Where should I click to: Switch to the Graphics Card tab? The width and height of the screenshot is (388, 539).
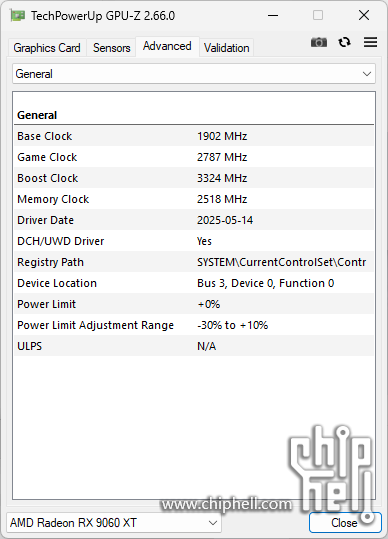[47, 47]
